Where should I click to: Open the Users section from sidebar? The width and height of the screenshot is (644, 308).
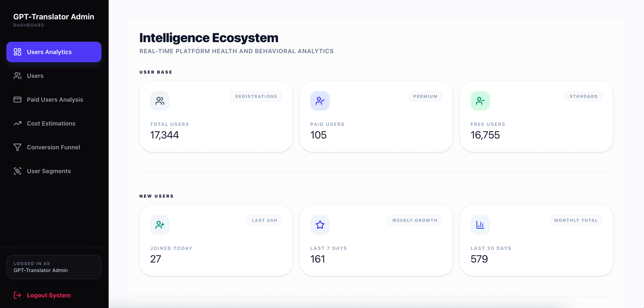tap(35, 76)
